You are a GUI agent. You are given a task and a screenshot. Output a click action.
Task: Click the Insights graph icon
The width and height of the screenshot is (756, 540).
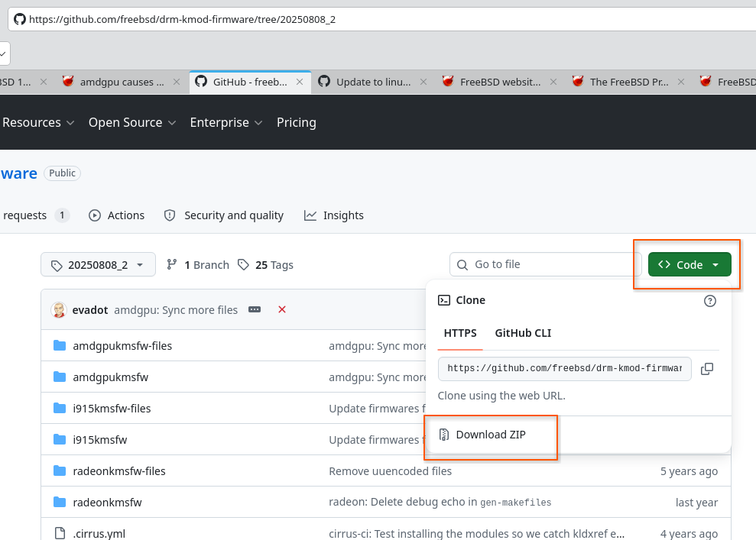coord(310,215)
